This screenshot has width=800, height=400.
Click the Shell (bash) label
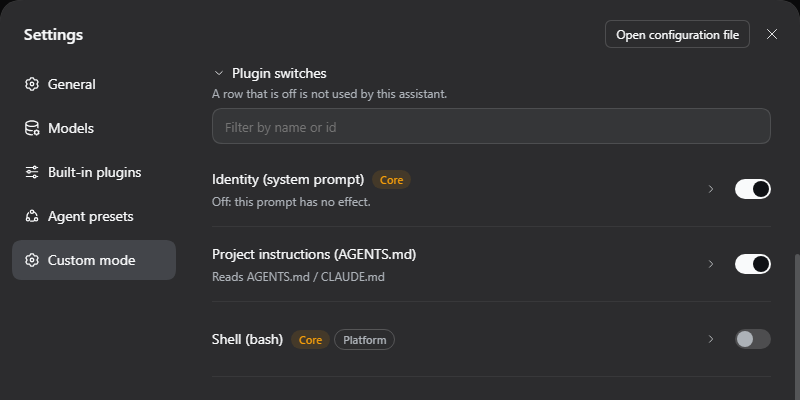[247, 339]
